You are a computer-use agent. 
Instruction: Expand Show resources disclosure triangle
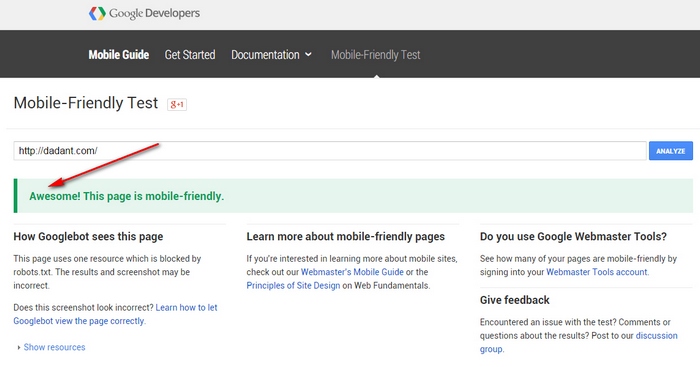(x=19, y=347)
